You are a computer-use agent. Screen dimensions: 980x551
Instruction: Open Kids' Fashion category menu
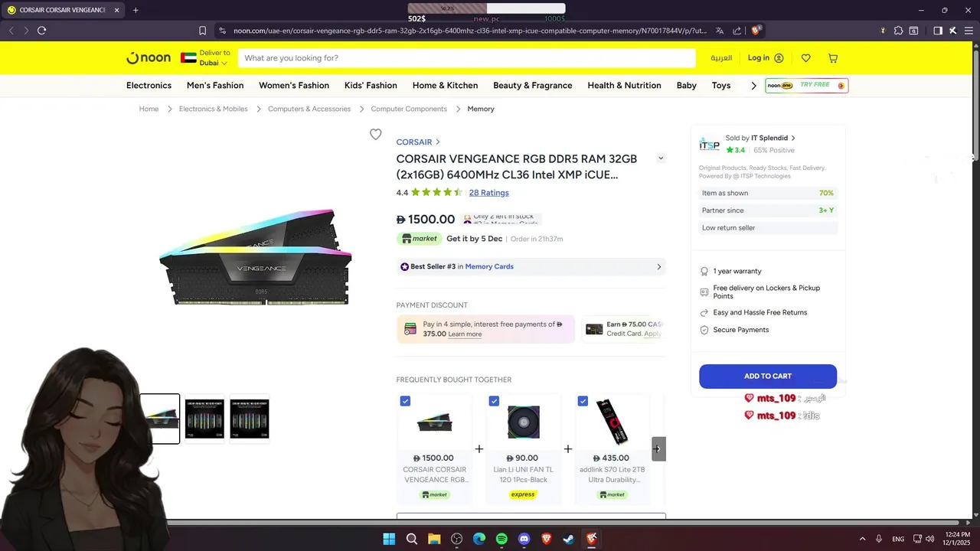pos(371,86)
